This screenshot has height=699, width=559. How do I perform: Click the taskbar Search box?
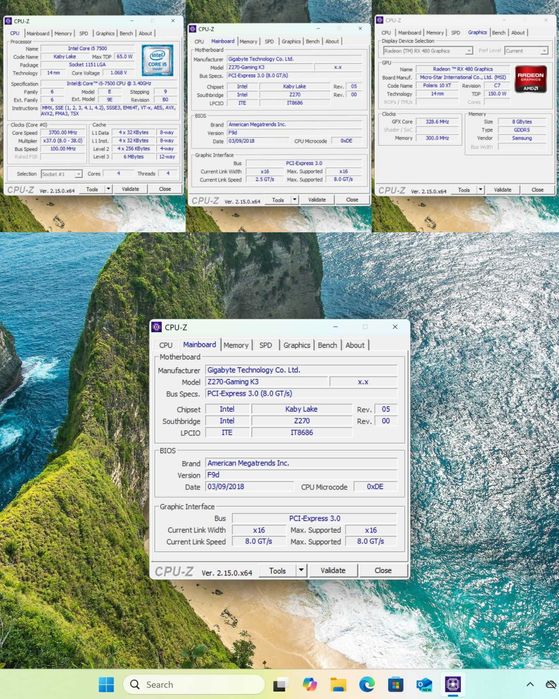coord(194,684)
